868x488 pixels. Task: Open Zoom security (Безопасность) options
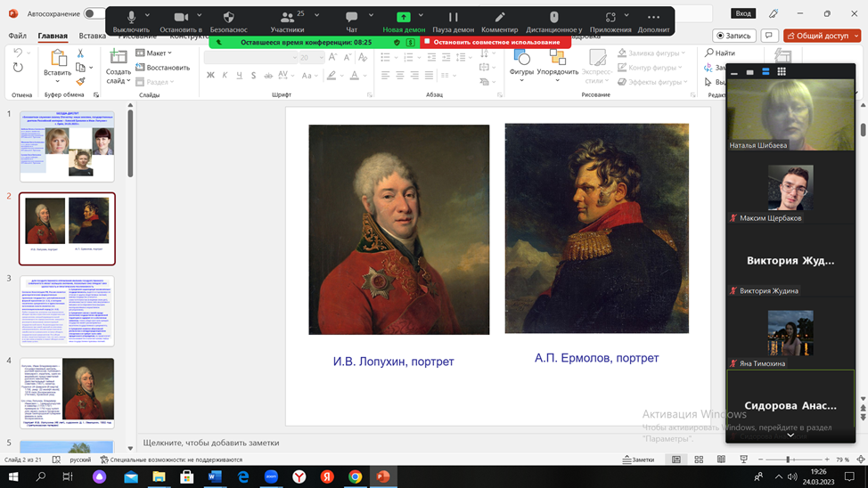[228, 19]
